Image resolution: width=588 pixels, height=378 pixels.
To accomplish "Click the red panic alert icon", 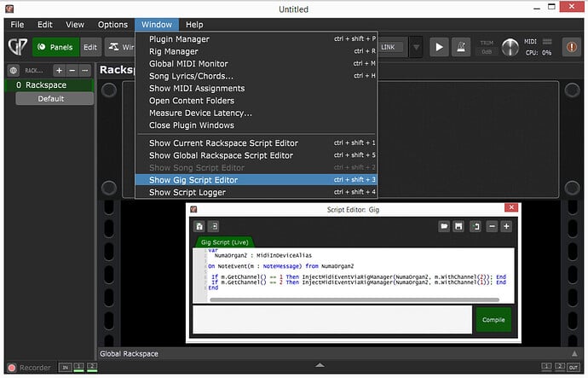I will (x=571, y=47).
